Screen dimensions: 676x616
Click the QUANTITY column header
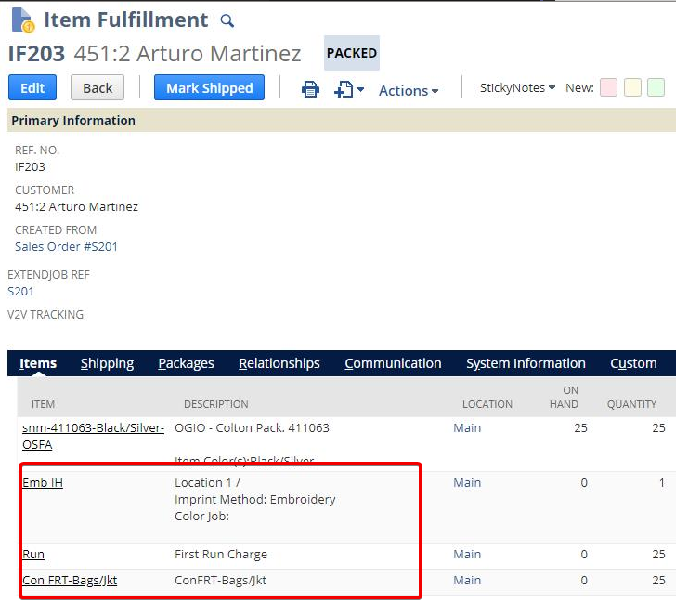[x=631, y=404]
